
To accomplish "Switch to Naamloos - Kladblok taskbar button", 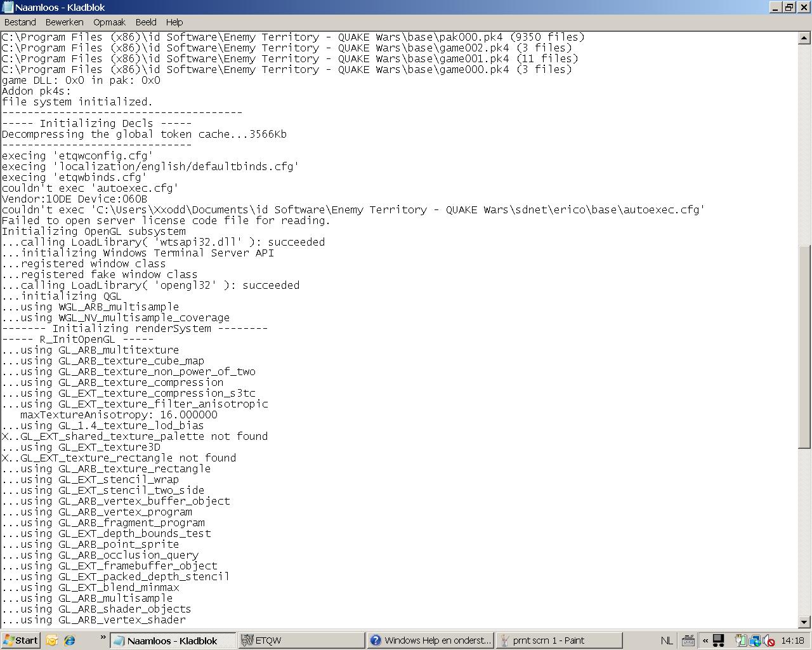I will (x=173, y=640).
